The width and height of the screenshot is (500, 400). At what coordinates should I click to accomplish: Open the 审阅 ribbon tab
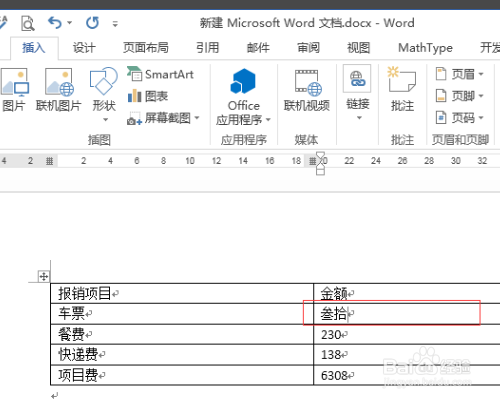(308, 48)
